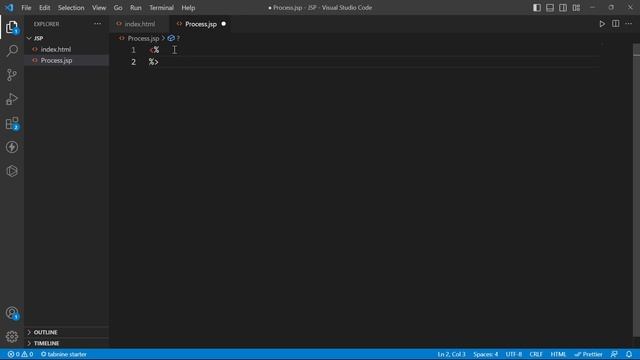Change encoding via UTF-8

point(513,354)
